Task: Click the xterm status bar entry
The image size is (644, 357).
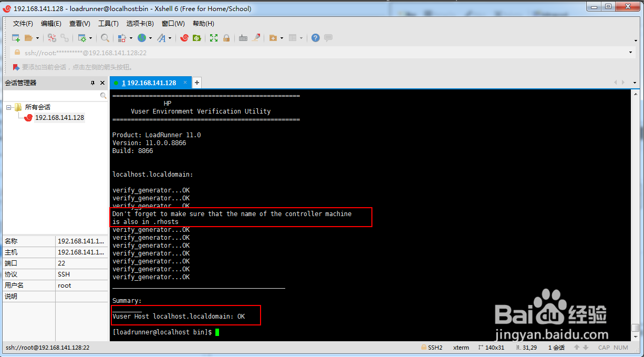Action: [461, 348]
